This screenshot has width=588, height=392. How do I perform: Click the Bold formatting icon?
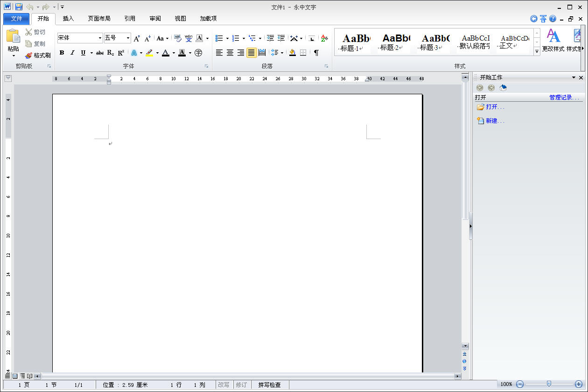click(x=62, y=53)
